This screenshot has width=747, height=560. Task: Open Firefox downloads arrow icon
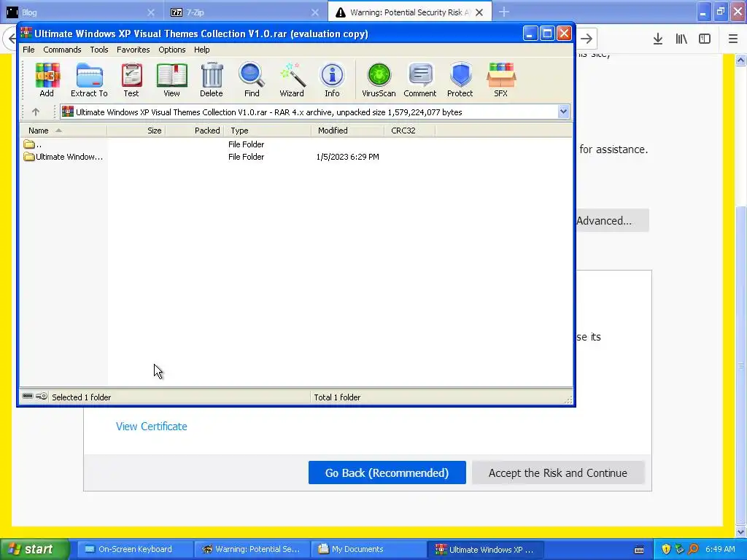pos(658,39)
